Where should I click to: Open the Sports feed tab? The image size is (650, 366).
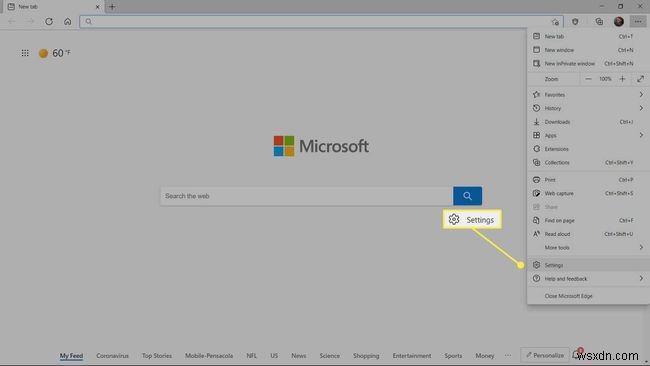click(453, 356)
